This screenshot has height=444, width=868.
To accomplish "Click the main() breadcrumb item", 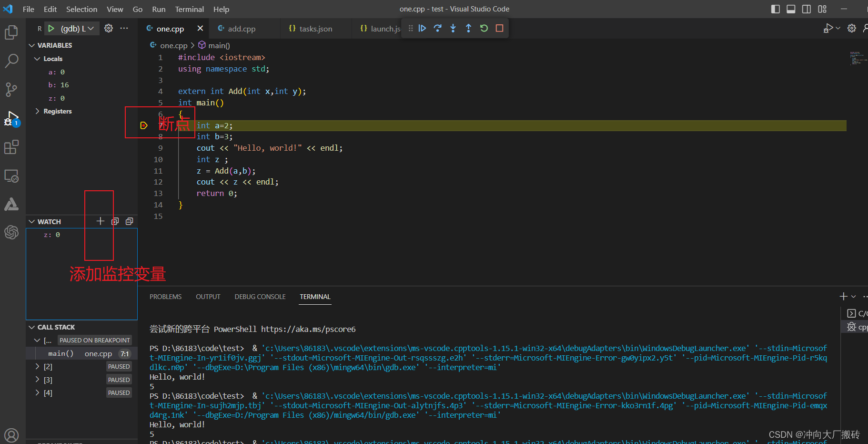I will [x=219, y=45].
